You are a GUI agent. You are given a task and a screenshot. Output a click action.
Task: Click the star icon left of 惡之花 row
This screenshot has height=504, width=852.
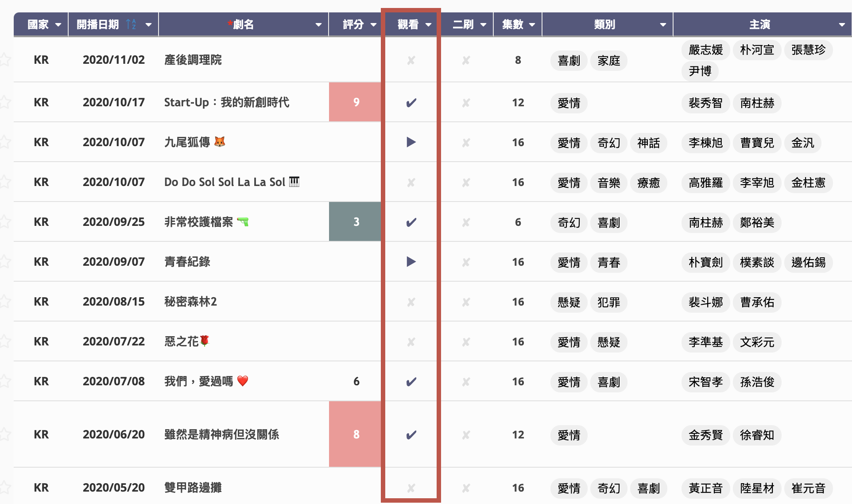(x=5, y=342)
